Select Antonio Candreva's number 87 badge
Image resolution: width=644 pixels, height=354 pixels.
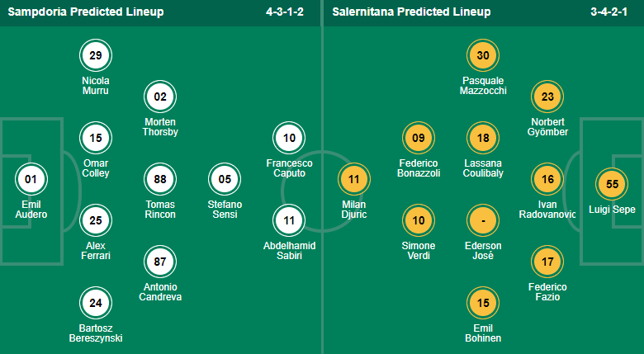160,261
